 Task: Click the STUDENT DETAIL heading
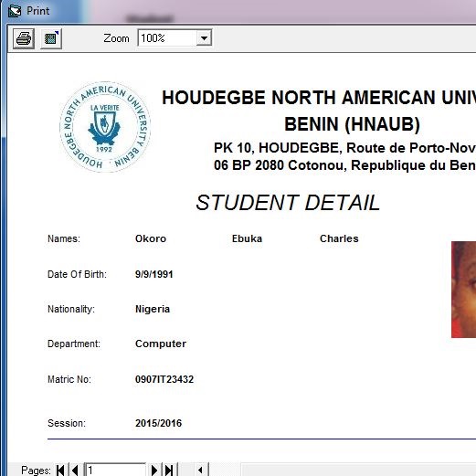[288, 203]
